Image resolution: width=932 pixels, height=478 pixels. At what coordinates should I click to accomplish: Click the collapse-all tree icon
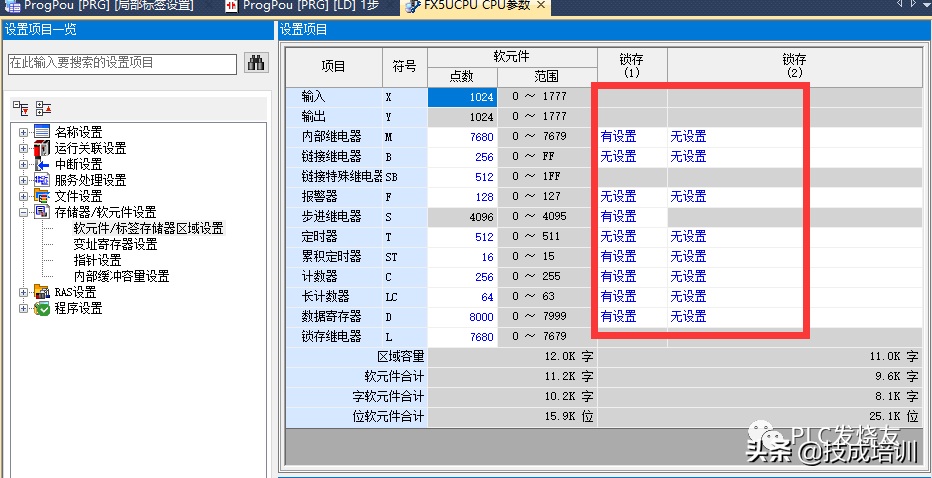(43, 108)
